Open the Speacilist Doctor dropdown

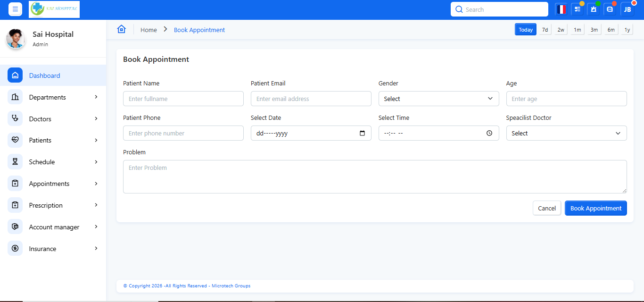pyautogui.click(x=566, y=133)
